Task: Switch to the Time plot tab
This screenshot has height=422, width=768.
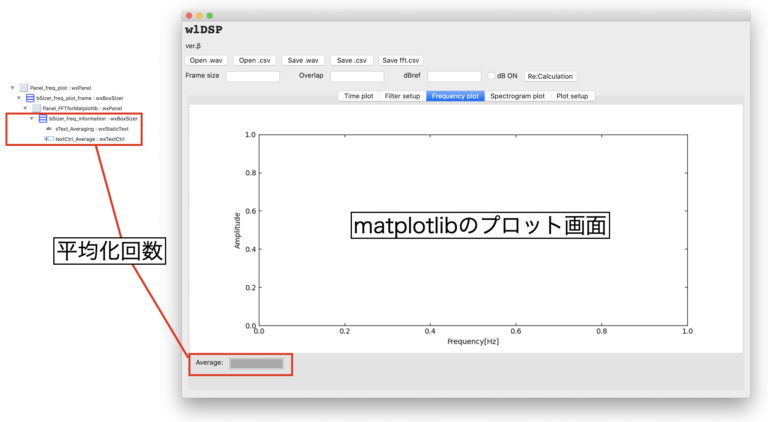Action: point(358,96)
